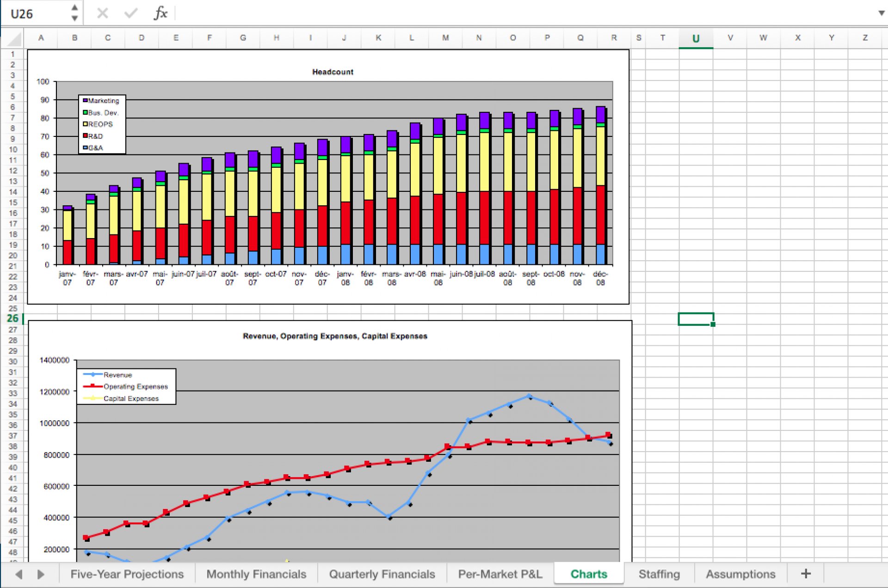Screen dimensions: 888x588
Task: Click the Name Box stepper arrows
Action: click(74, 13)
